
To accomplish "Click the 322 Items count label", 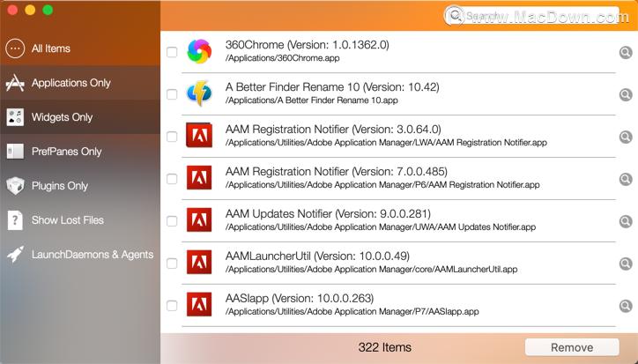I will pos(384,347).
